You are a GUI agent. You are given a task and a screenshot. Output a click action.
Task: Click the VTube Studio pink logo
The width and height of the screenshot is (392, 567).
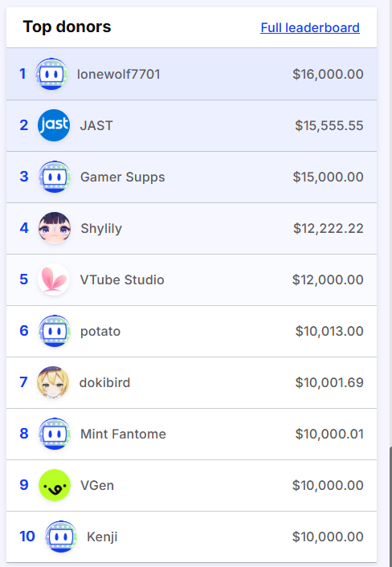pyautogui.click(x=54, y=279)
